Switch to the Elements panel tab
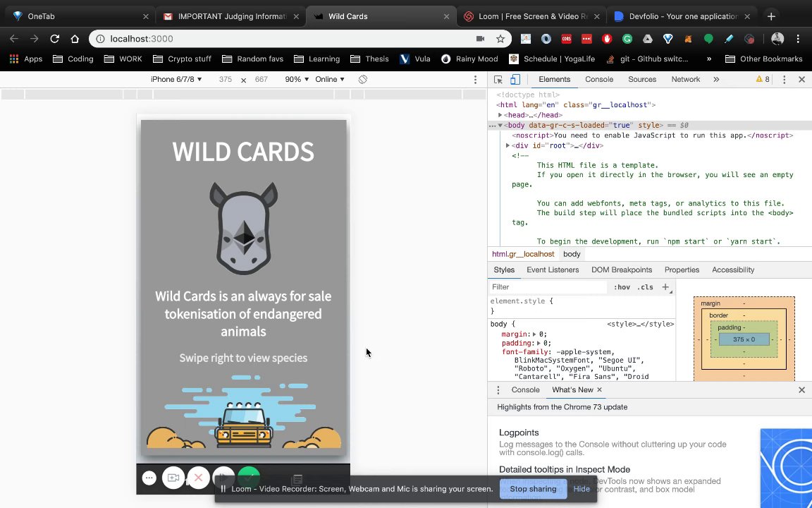 [x=554, y=79]
